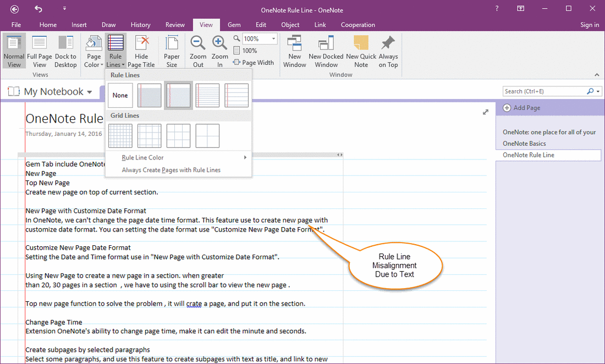Select the small grid lines style
Image resolution: width=605 pixels, height=364 pixels.
pos(120,135)
